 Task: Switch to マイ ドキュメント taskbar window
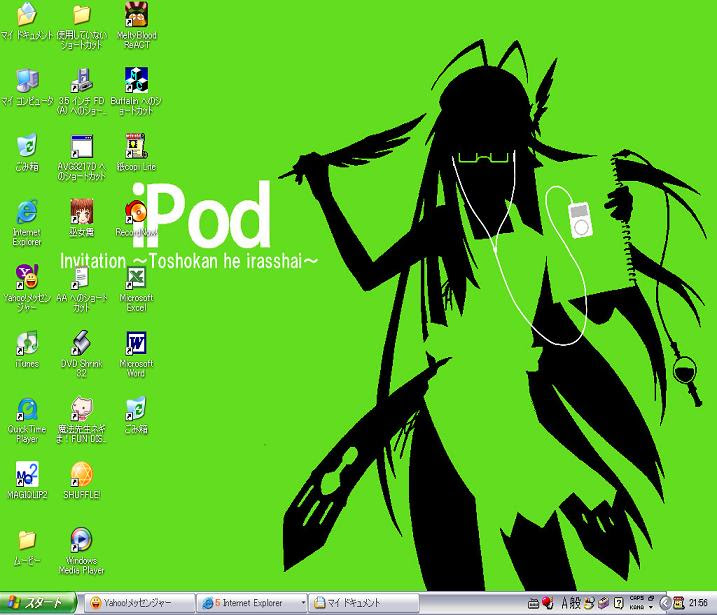coord(364,603)
